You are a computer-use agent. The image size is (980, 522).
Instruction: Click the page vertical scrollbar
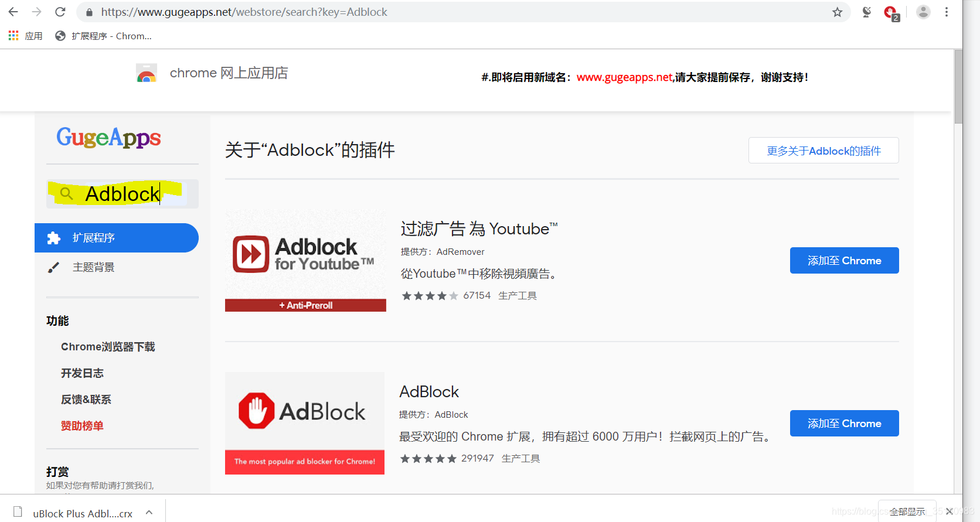(958, 87)
